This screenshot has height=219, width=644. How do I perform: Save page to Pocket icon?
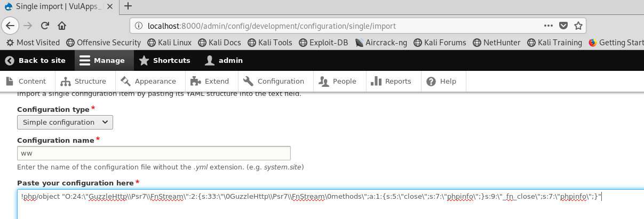click(x=563, y=25)
